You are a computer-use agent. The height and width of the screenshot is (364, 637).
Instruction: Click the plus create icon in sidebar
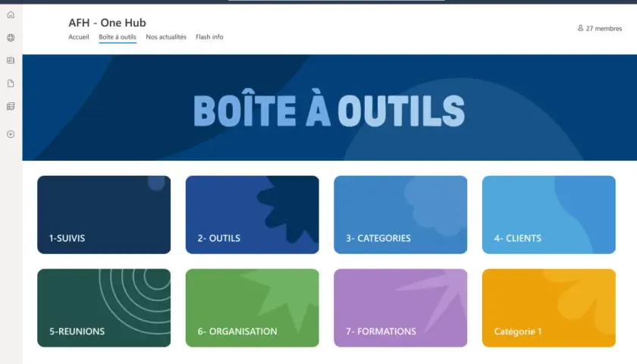[x=11, y=134]
